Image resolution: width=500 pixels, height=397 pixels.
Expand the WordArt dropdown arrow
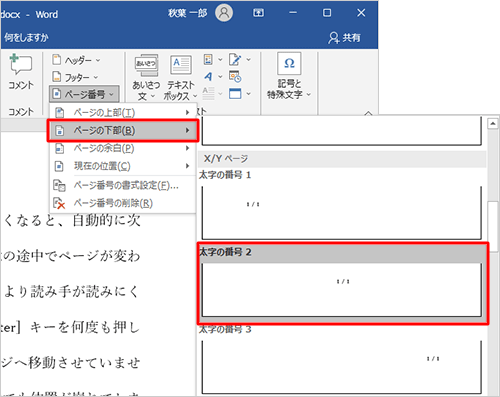(x=220, y=77)
